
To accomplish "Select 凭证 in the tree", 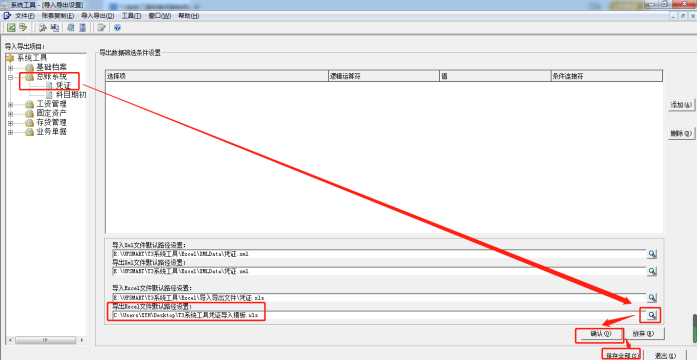I will pos(64,85).
